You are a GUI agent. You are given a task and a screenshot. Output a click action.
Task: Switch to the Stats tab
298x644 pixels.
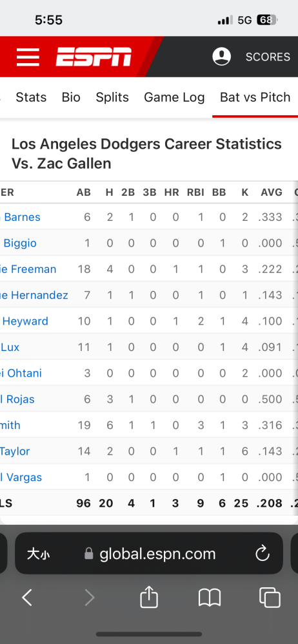31,97
